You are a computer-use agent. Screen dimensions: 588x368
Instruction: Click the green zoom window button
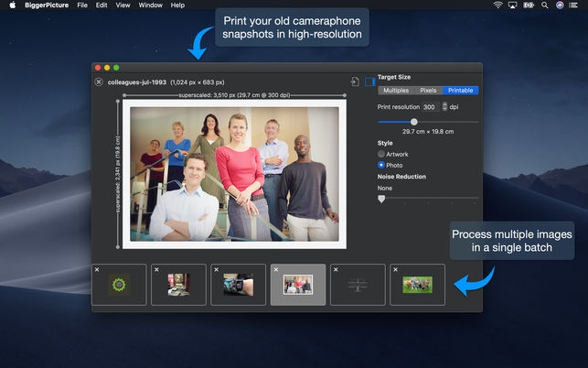coord(116,68)
